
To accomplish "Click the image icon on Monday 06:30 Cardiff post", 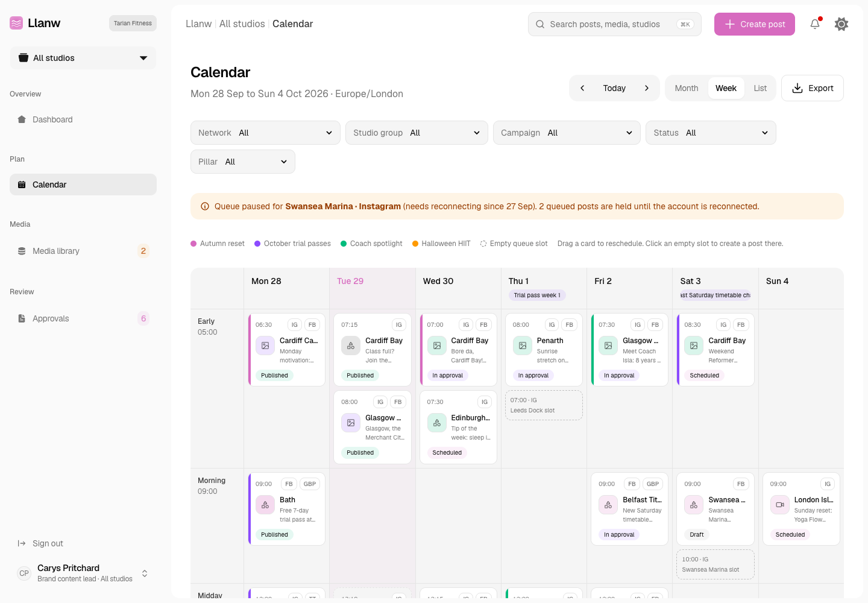I will pyautogui.click(x=265, y=346).
